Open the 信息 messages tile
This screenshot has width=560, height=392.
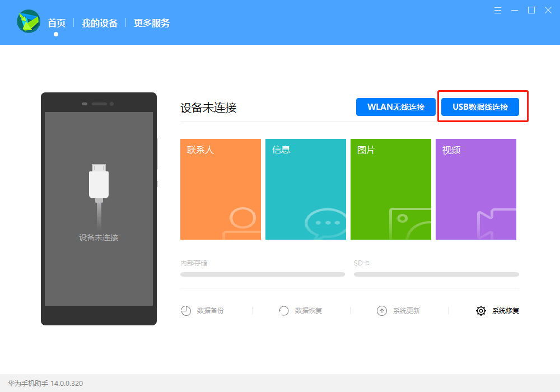(x=306, y=189)
